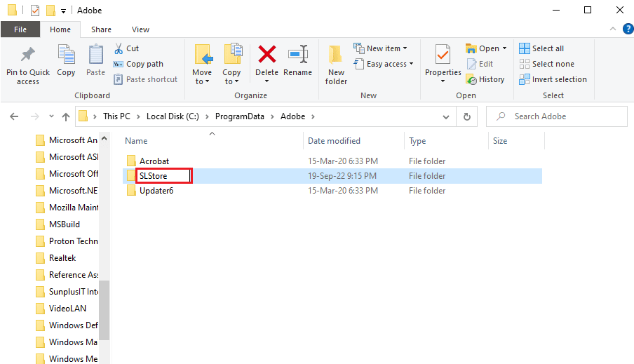This screenshot has height=364, width=634.
Task: Click This PC in the breadcrumb
Action: 116,116
